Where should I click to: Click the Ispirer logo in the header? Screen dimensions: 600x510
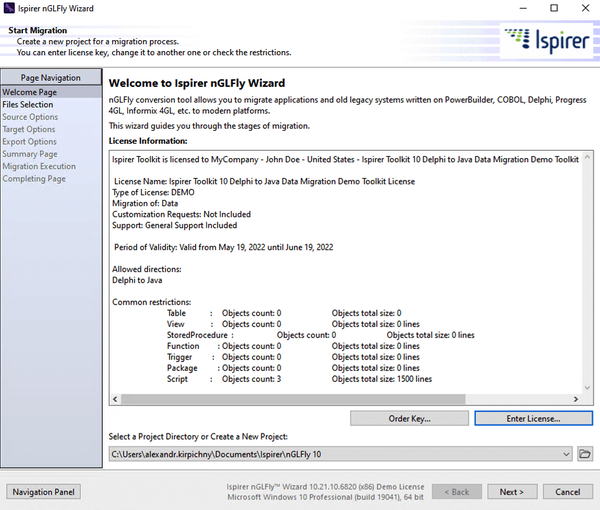tap(546, 40)
